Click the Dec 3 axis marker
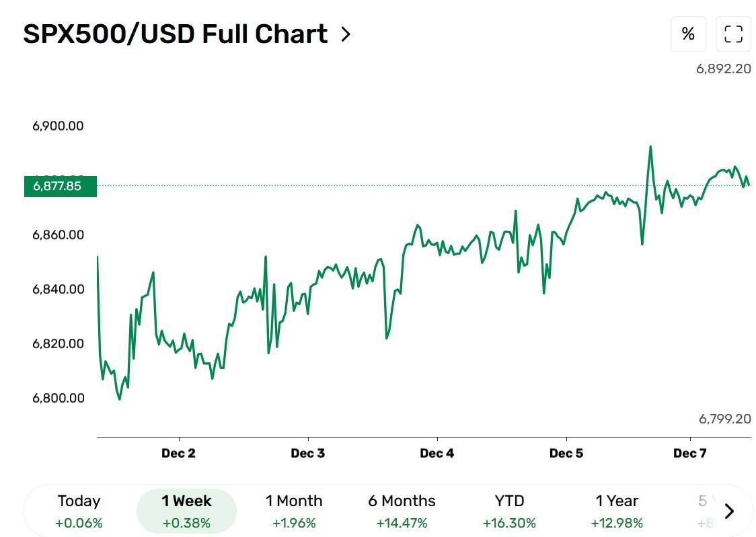The width and height of the screenshot is (756, 537). point(307,453)
